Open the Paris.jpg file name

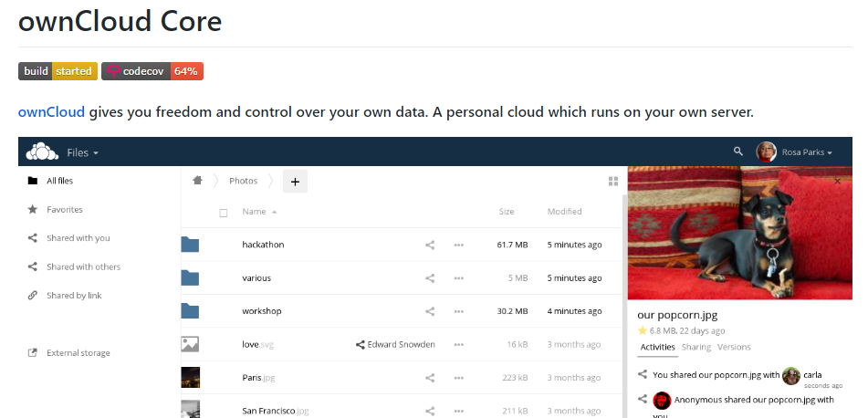[x=258, y=378]
